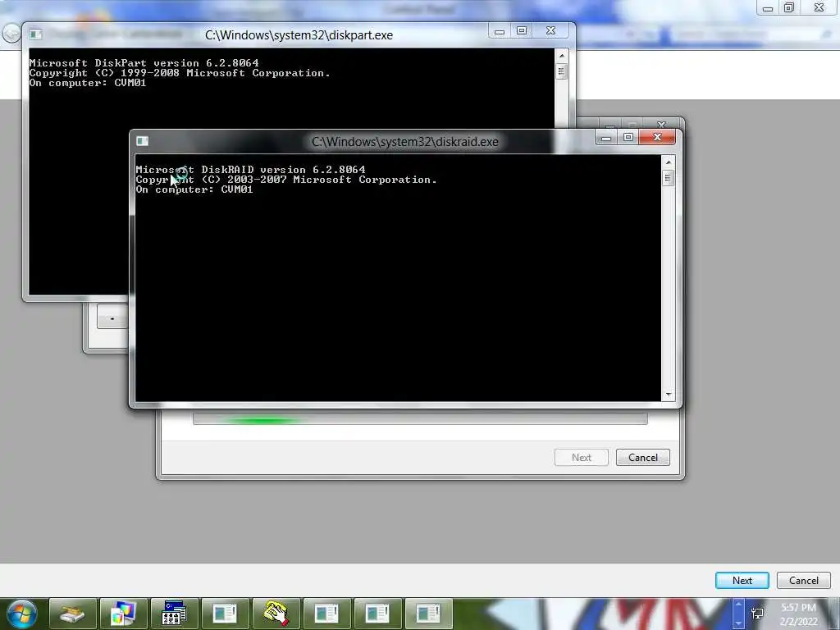
Task: Click the network icon in the system tray
Action: pos(757,614)
